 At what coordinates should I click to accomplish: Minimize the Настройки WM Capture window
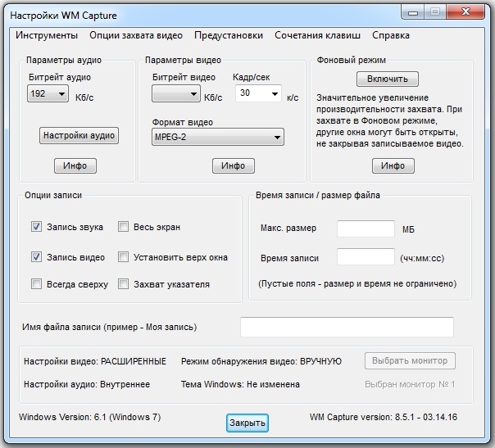tap(413, 12)
